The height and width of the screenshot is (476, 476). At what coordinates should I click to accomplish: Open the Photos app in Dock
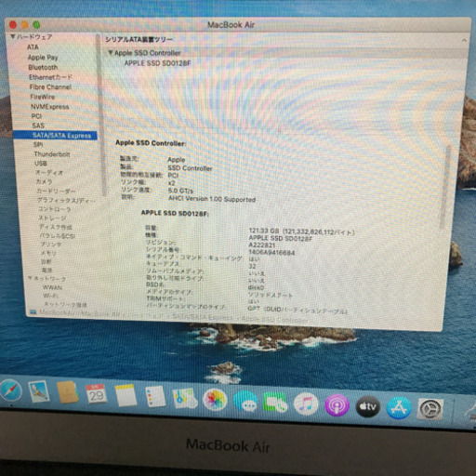coord(215,400)
